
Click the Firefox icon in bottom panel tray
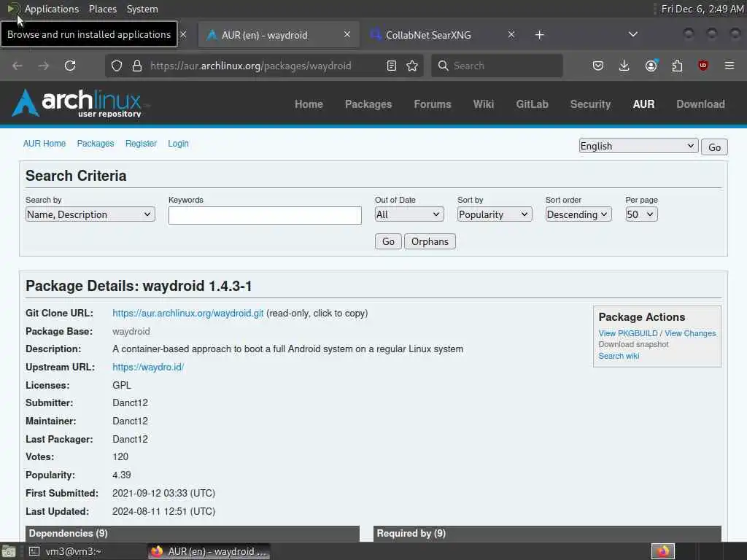coord(663,551)
